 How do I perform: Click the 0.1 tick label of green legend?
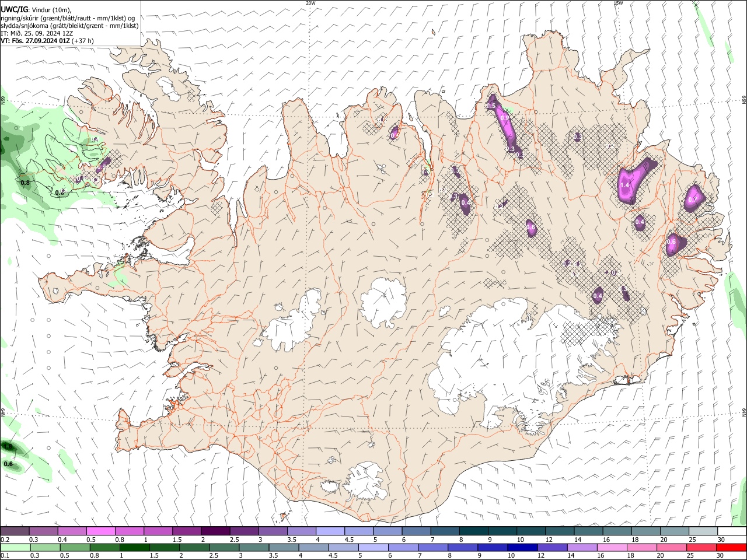point(5,555)
